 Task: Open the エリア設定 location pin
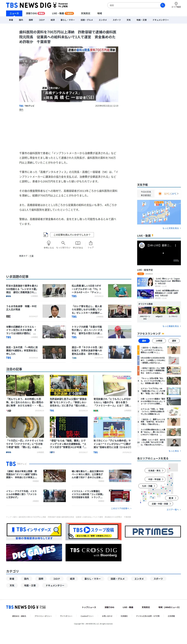176,5
